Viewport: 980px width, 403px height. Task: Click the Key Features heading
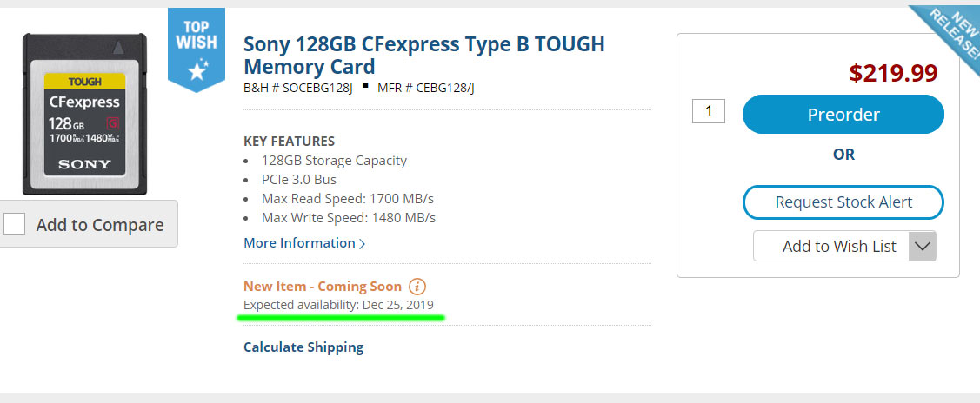(x=289, y=141)
